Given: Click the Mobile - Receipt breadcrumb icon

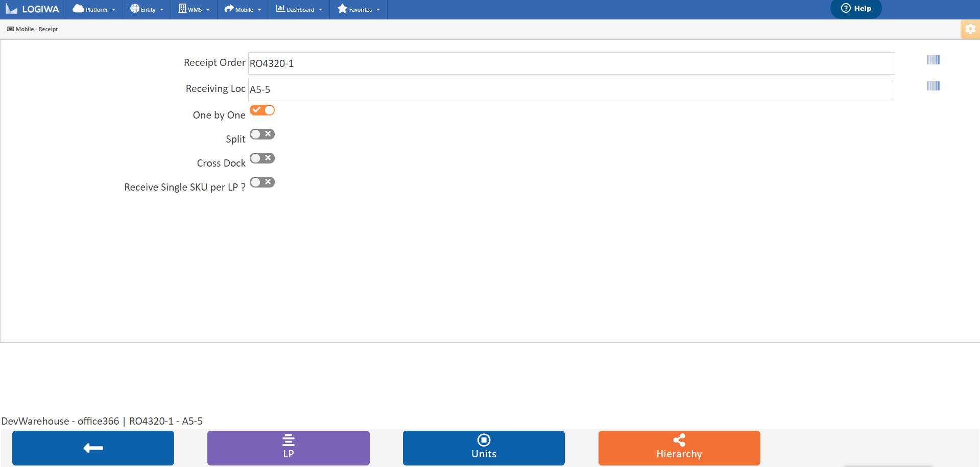Looking at the screenshot, I should click(10, 29).
